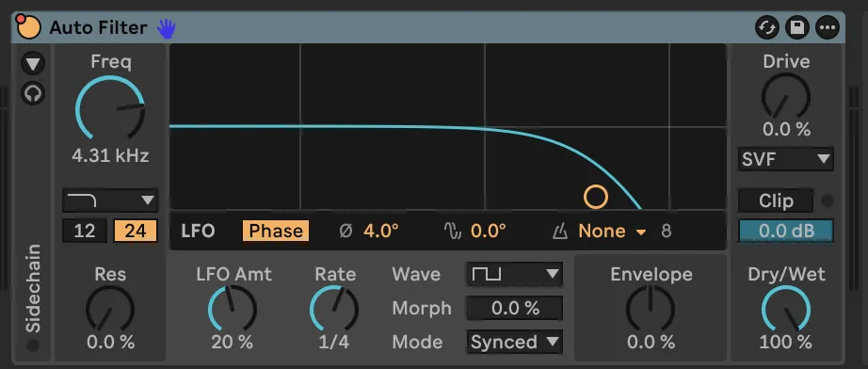Click the Drive 0.0 % value

(x=786, y=130)
